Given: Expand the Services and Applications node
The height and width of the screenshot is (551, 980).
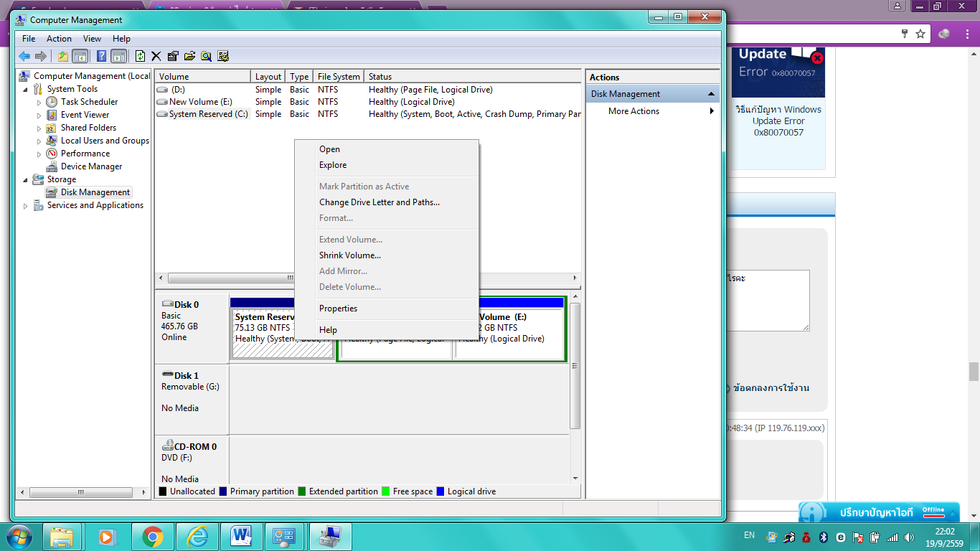Looking at the screenshot, I should (27, 205).
